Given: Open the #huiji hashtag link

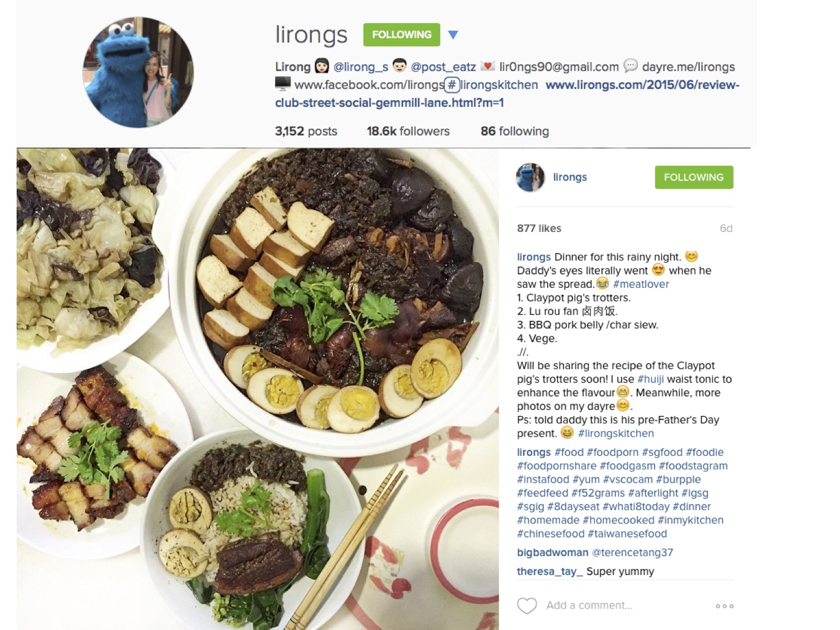Looking at the screenshot, I should 651,379.
